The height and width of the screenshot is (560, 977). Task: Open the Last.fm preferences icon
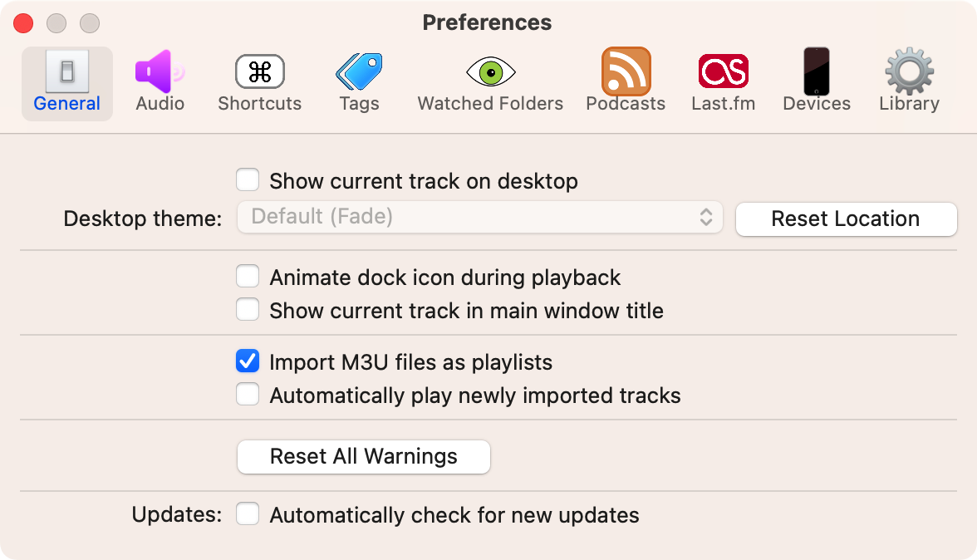coord(724,71)
